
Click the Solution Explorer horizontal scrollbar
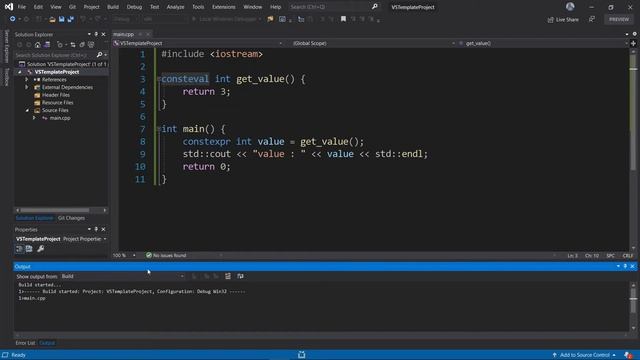tap(61, 210)
